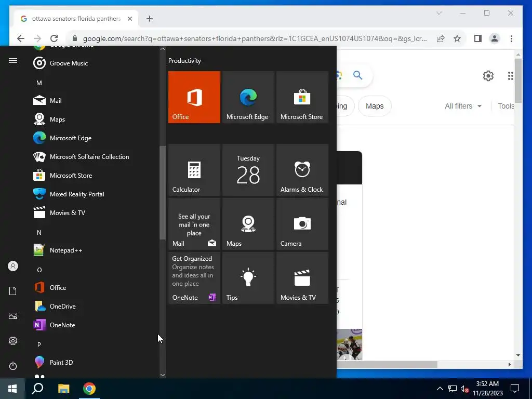Open the Microsoft Store tile
The image size is (532, 399).
(x=302, y=97)
